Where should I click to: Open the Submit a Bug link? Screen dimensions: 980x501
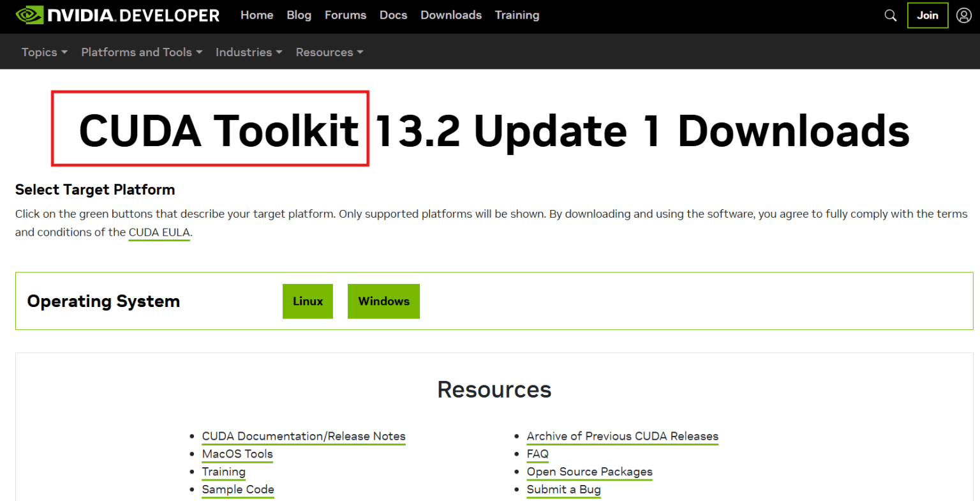pyautogui.click(x=564, y=490)
